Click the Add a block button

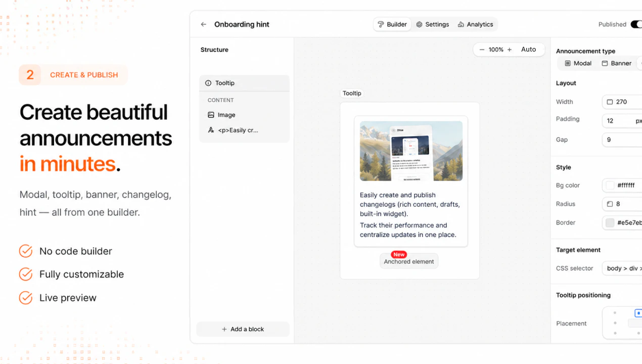pyautogui.click(x=243, y=329)
